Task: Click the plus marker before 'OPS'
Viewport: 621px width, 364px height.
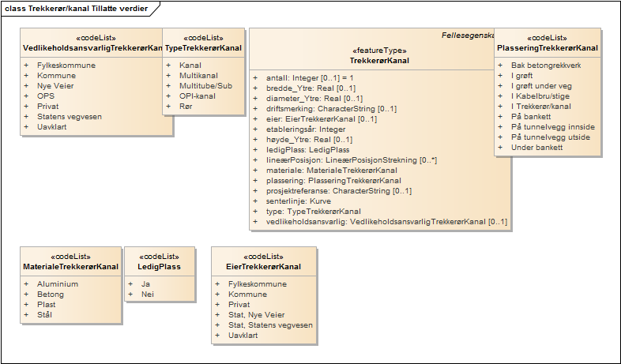Action: [26, 96]
